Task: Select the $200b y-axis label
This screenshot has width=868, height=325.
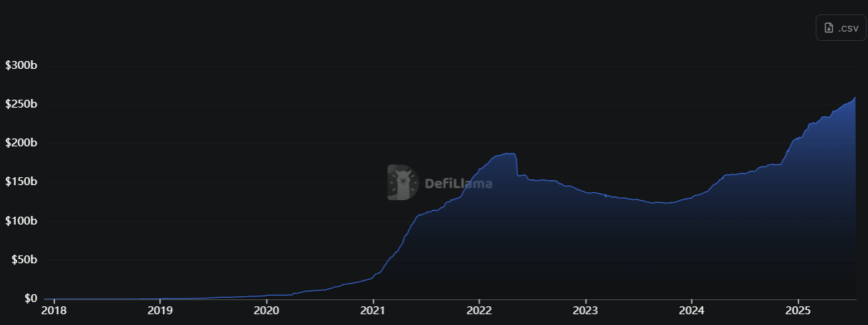Action: (x=21, y=143)
